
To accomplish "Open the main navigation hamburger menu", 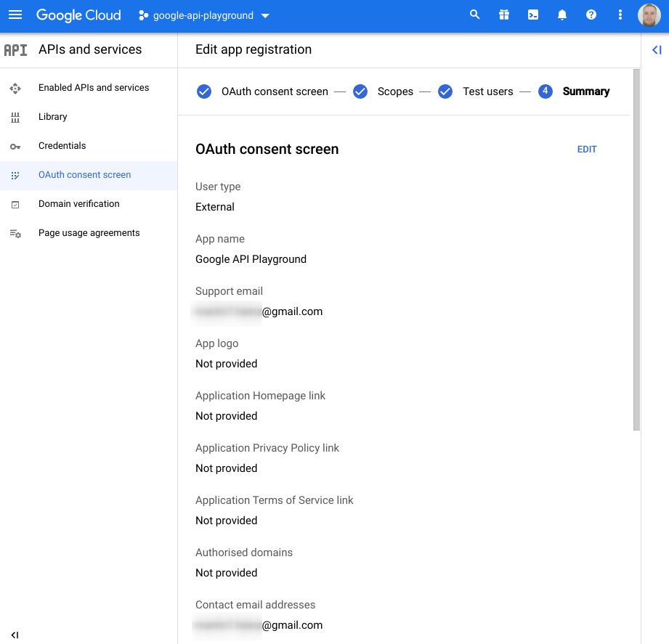I will point(15,15).
